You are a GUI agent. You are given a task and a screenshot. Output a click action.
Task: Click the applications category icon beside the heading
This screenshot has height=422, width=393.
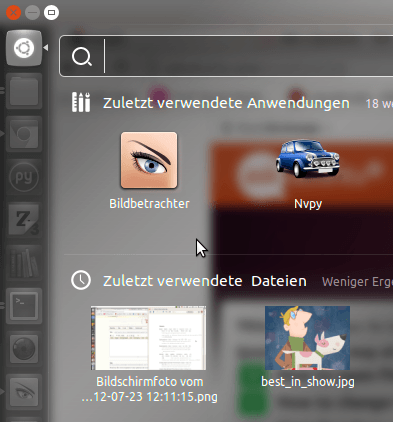[81, 102]
